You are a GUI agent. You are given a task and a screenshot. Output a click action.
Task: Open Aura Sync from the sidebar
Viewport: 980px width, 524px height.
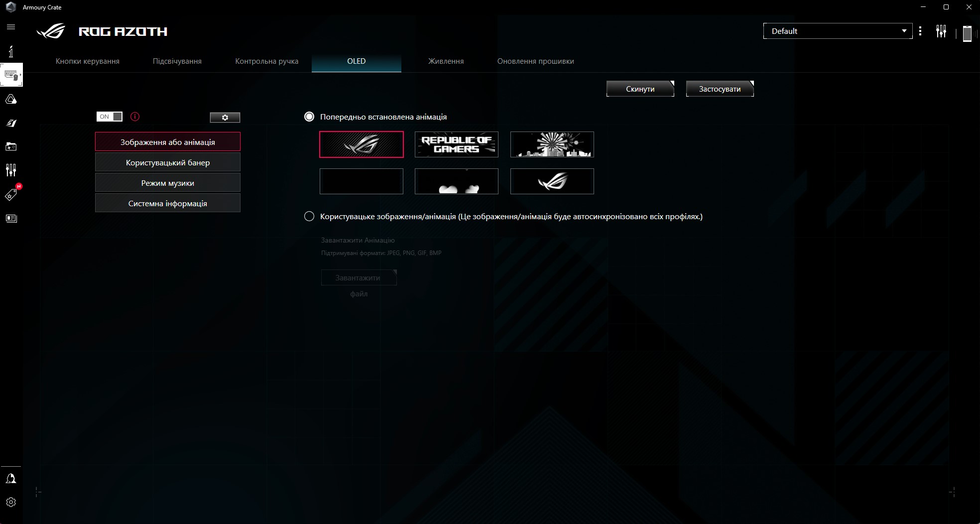coord(11,100)
